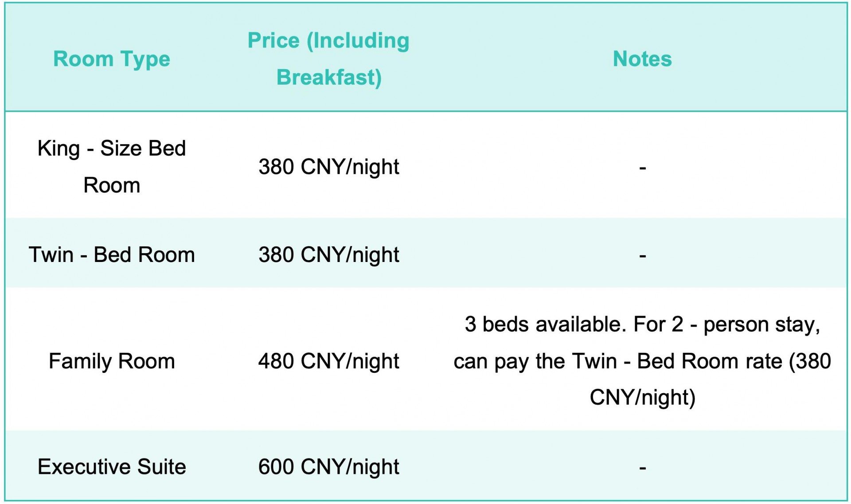Click the King - Size Bed Room price

(328, 167)
